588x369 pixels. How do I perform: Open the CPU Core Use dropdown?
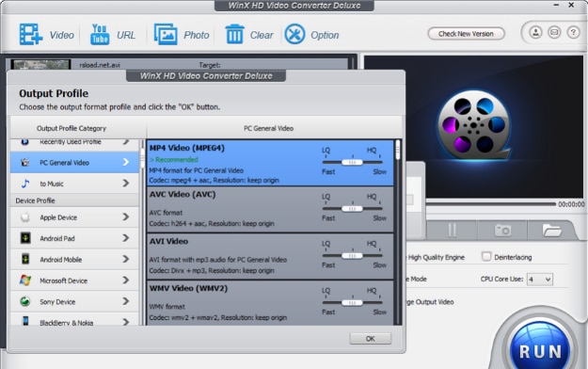[540, 280]
